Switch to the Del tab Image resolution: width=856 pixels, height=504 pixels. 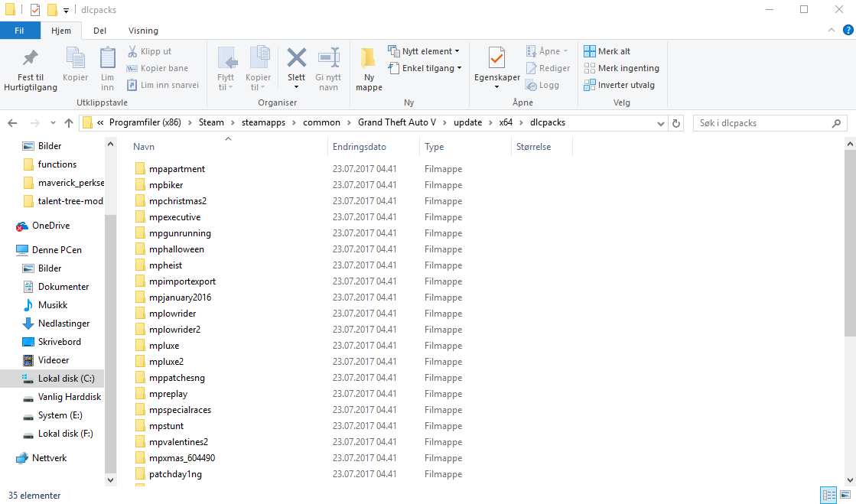tap(100, 31)
